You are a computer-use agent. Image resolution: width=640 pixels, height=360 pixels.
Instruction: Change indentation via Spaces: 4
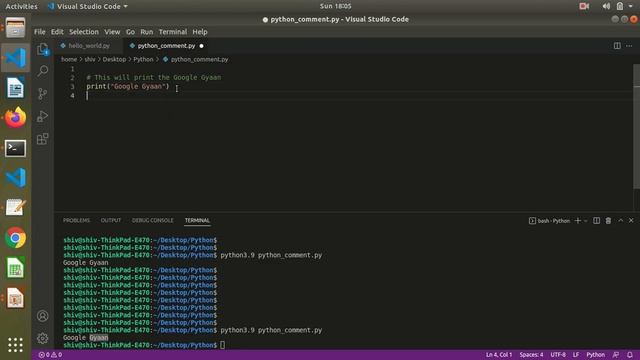pos(531,355)
